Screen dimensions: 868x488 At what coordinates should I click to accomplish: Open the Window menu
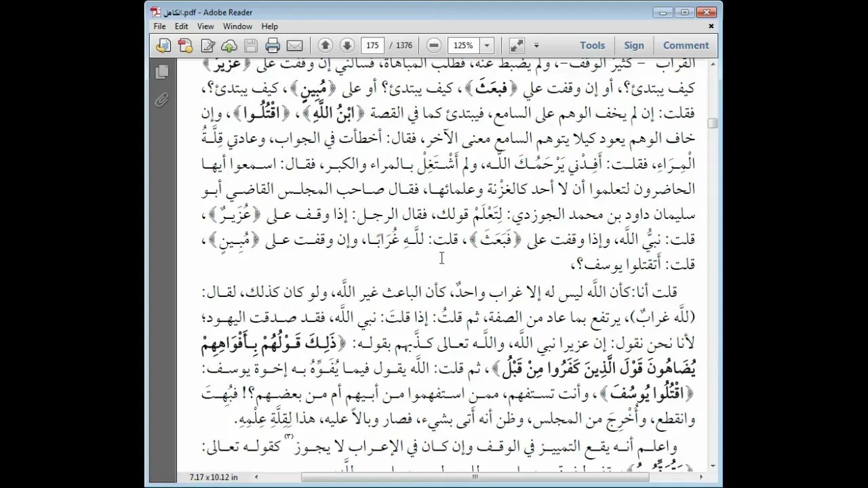click(238, 26)
